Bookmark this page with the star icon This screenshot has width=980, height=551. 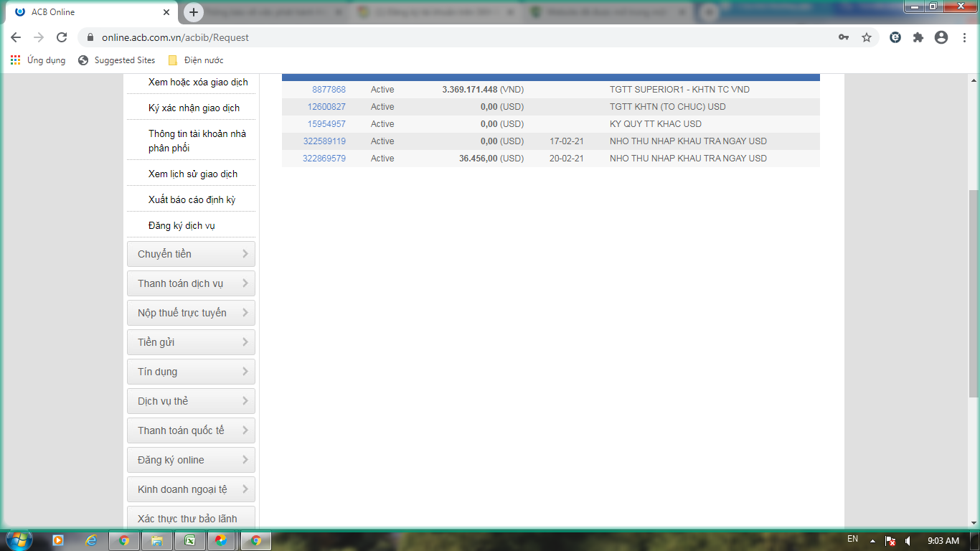click(867, 37)
